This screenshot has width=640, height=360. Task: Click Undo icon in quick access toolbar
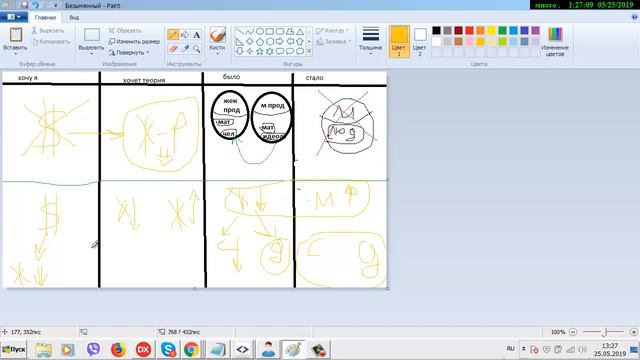click(x=36, y=5)
